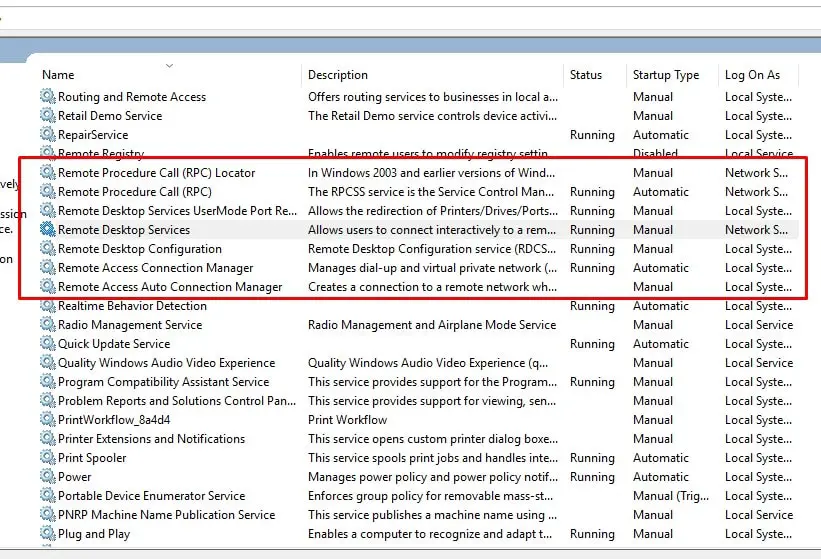The image size is (821, 559).
Task: Select Quality Windows Audio Video Experience name
Action: [167, 363]
